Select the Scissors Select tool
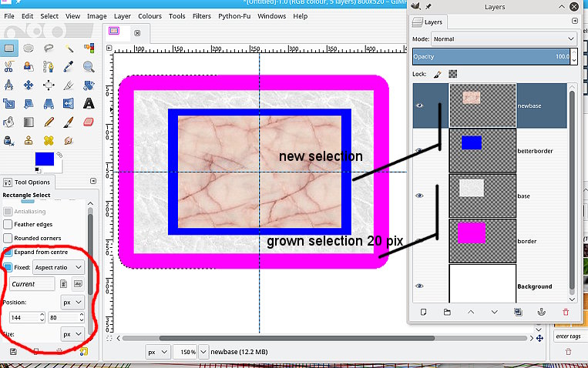This screenshot has height=368, width=588. tap(9, 67)
